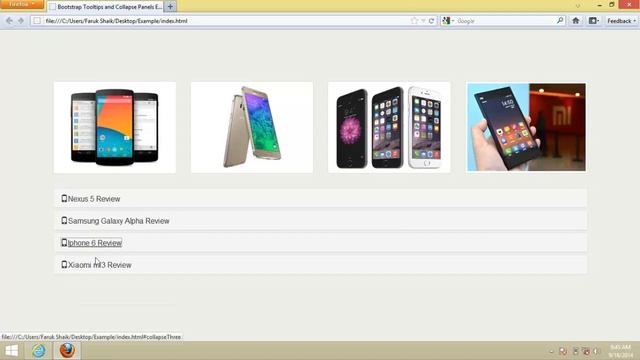640x360 pixels.
Task: Open the bookmarks menu icon
Action: click(x=593, y=20)
